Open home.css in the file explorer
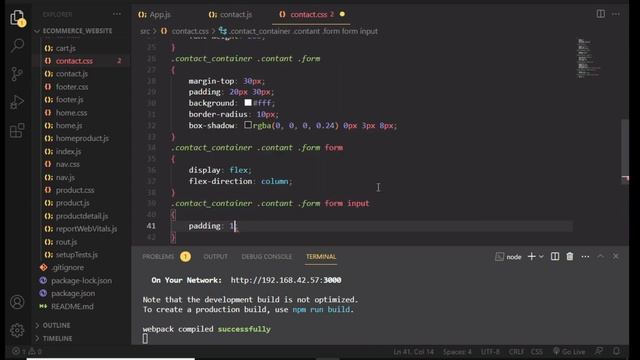This screenshot has height=360, width=640. tap(71, 113)
